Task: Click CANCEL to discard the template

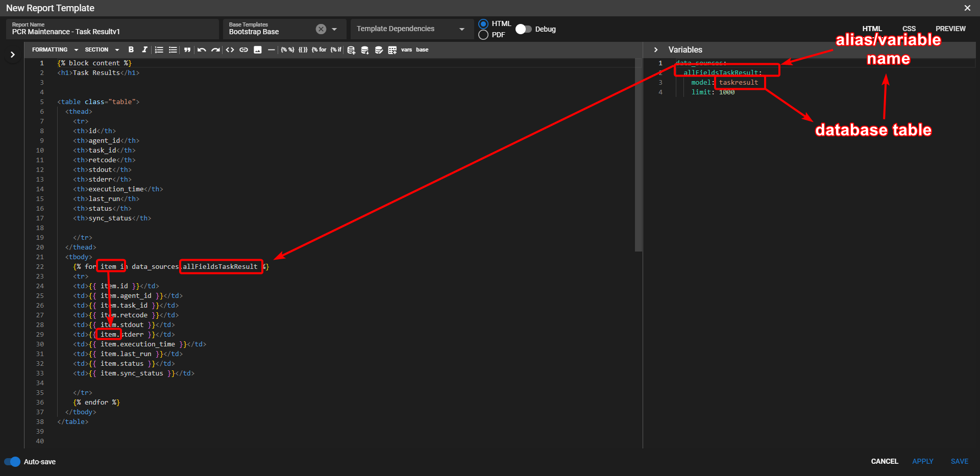Action: (884, 461)
